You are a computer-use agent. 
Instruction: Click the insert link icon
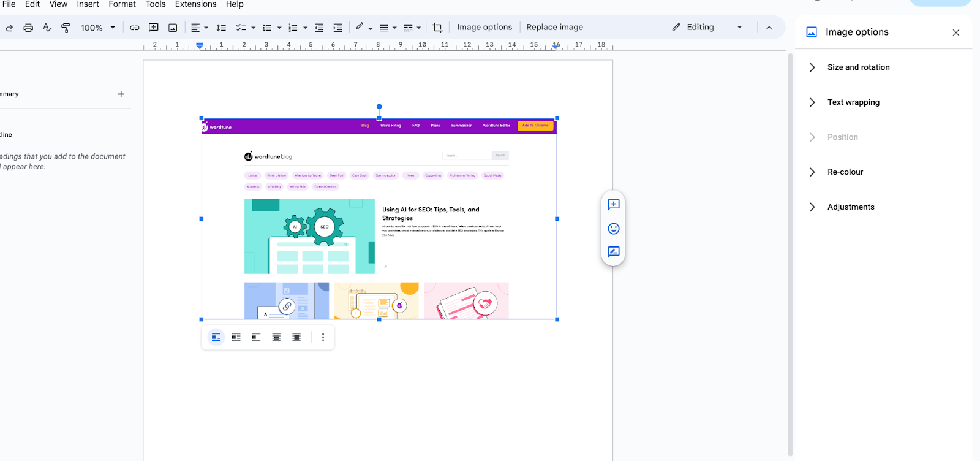[135, 28]
